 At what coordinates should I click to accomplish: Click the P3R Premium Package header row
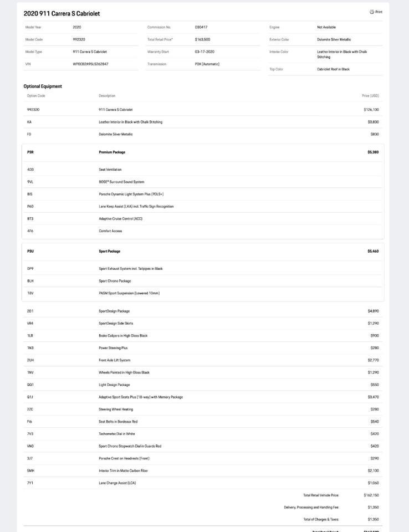coord(202,152)
